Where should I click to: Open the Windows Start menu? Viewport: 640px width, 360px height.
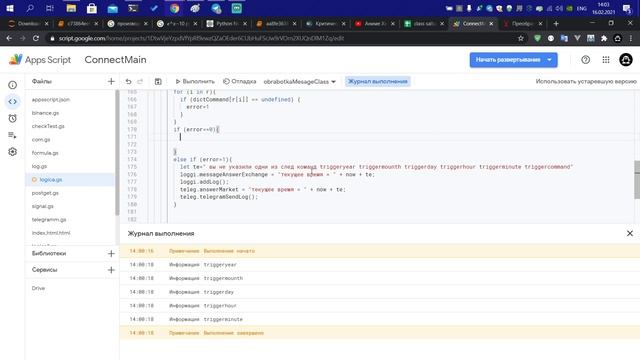[10, 8]
